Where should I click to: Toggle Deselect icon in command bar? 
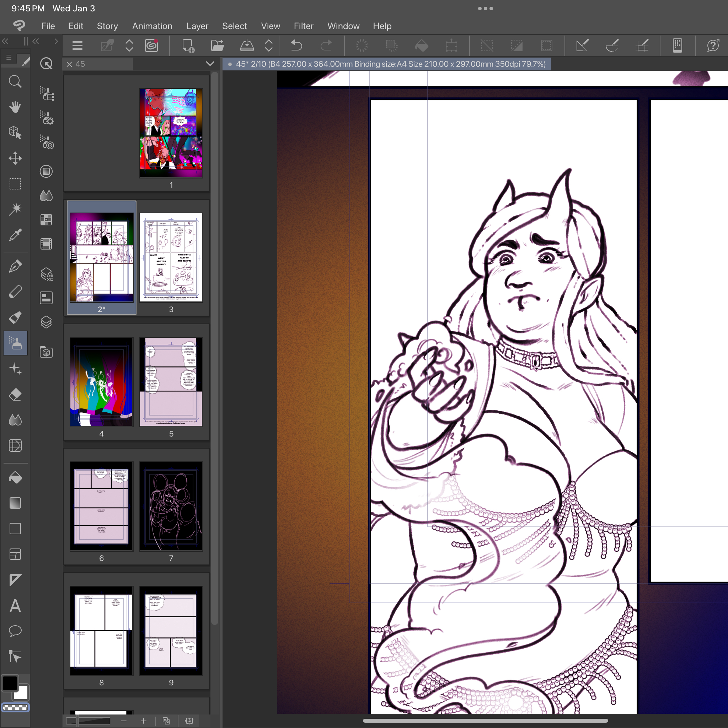[487, 45]
